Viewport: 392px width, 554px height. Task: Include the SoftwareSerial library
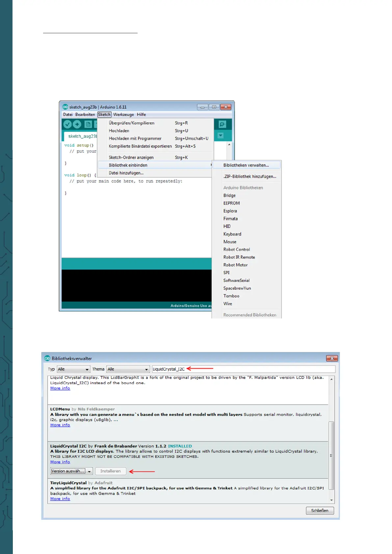[247, 280]
